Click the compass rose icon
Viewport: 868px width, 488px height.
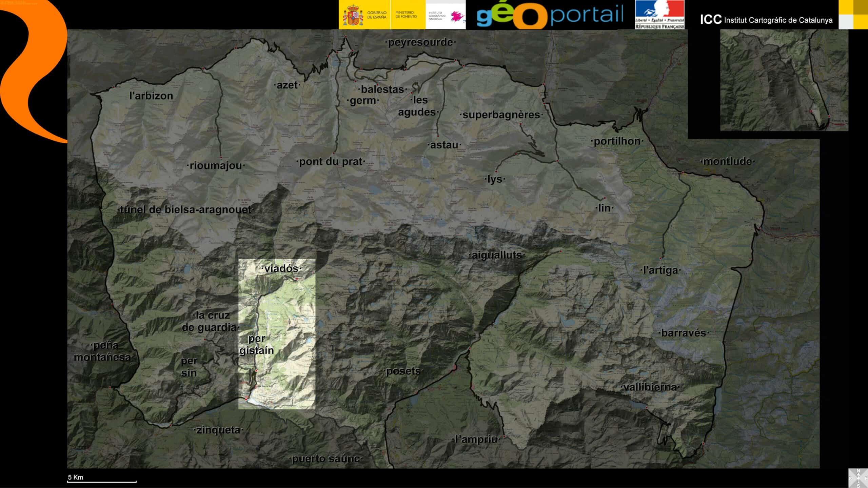[x=858, y=478]
